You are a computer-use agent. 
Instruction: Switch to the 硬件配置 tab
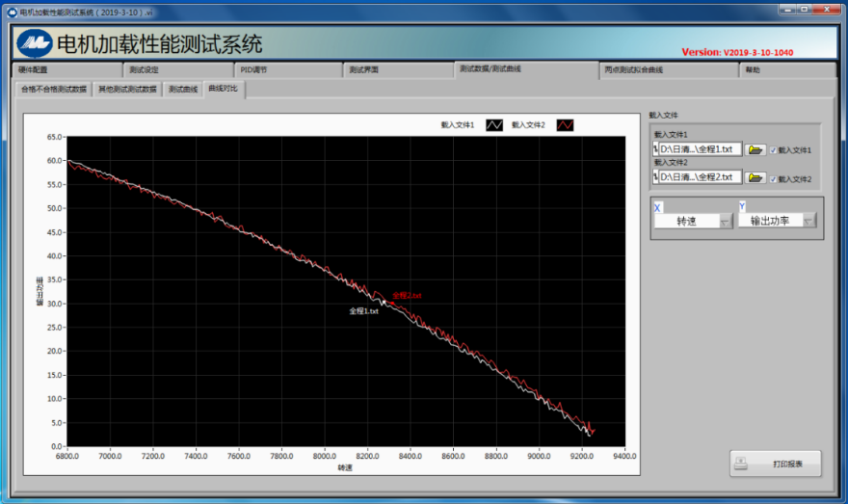[34, 70]
